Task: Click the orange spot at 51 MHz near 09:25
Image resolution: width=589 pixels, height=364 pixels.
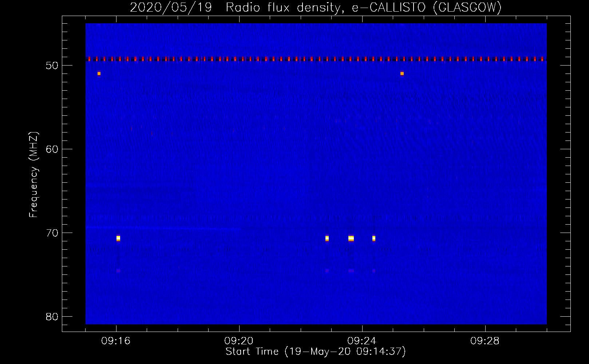Action: [402, 74]
